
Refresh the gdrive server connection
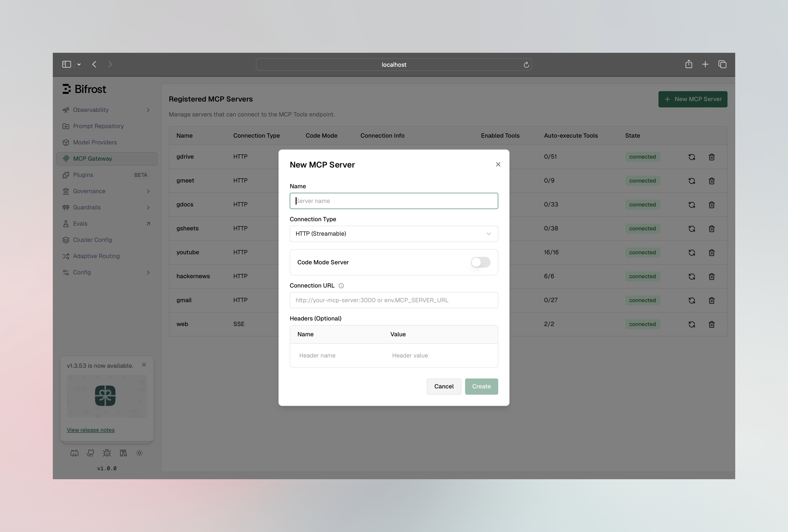click(x=692, y=157)
